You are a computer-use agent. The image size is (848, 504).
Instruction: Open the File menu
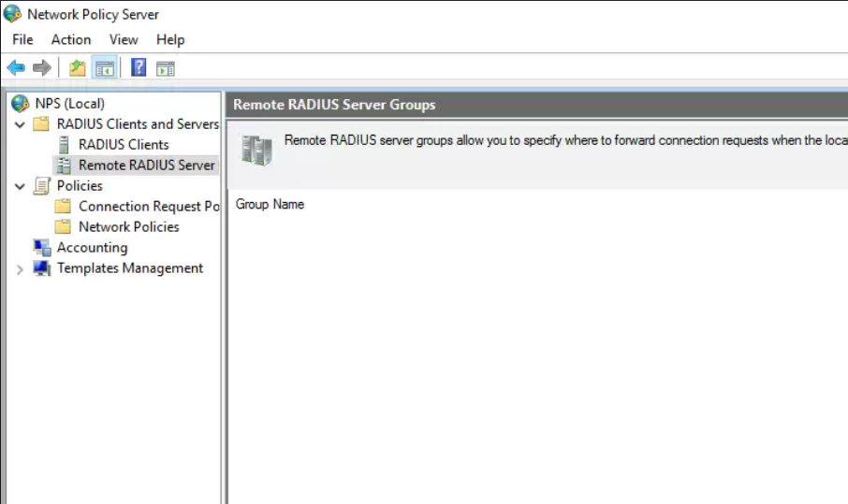click(22, 39)
